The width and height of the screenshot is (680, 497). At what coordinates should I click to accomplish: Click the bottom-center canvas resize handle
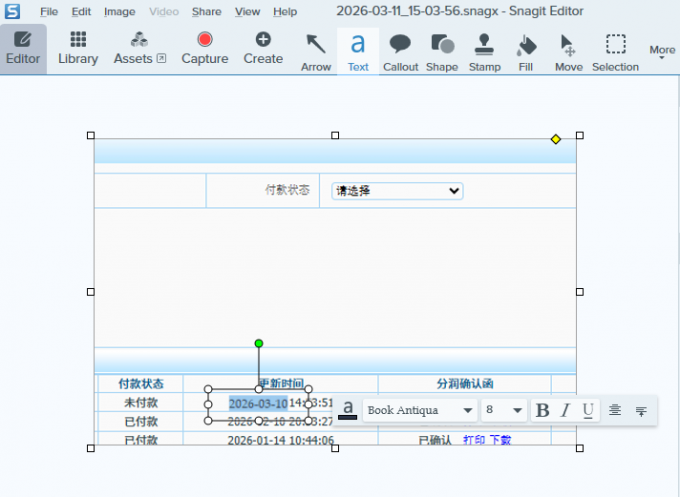point(335,448)
